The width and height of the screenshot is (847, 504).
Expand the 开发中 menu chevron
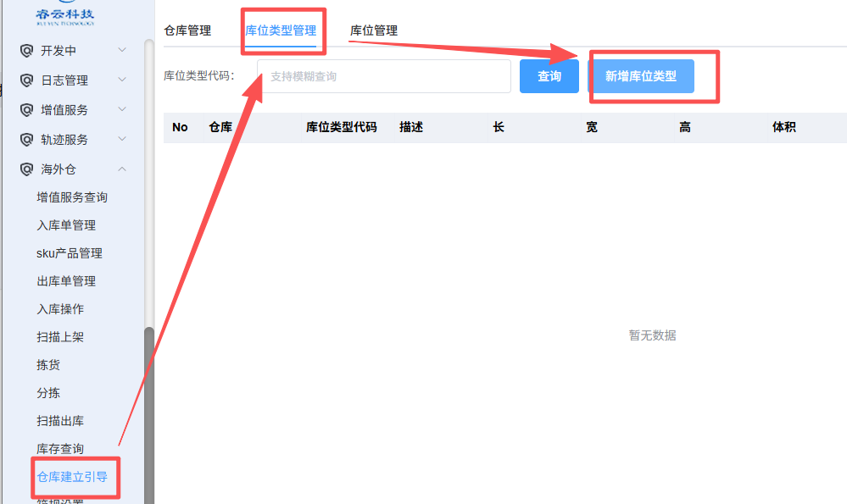pos(122,51)
